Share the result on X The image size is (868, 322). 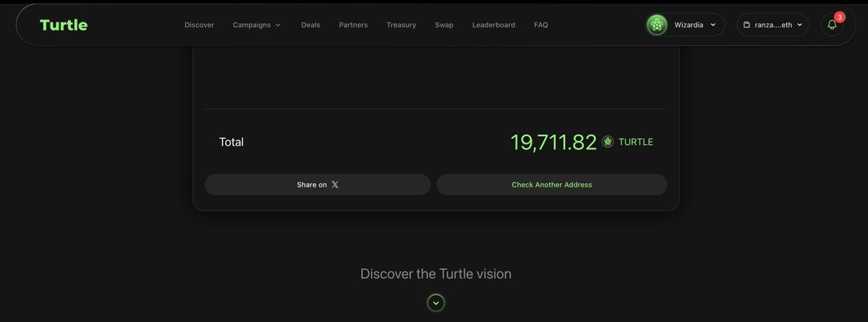[x=318, y=185]
